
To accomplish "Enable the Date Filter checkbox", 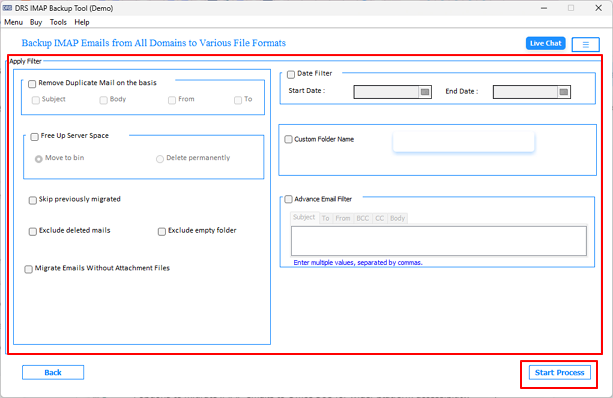I will 290,74.
